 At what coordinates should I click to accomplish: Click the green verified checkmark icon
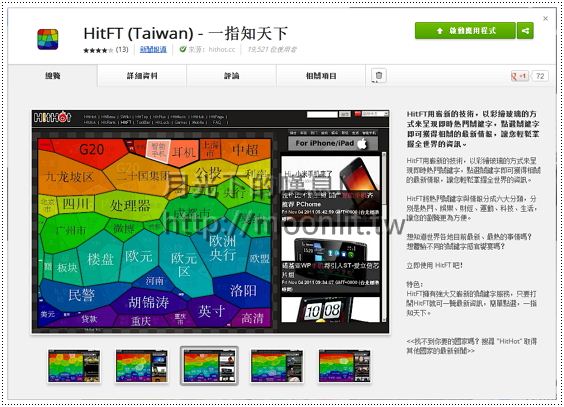pos(183,49)
